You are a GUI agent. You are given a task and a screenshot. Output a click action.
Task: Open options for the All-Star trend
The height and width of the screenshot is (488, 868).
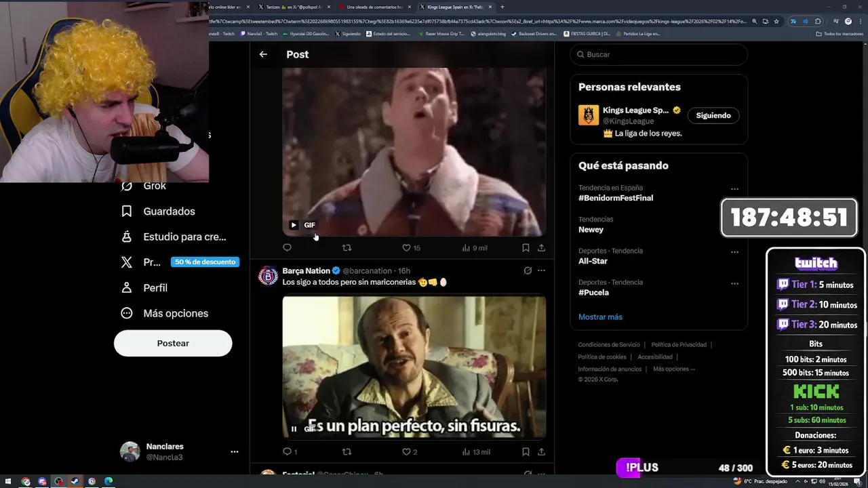(734, 252)
